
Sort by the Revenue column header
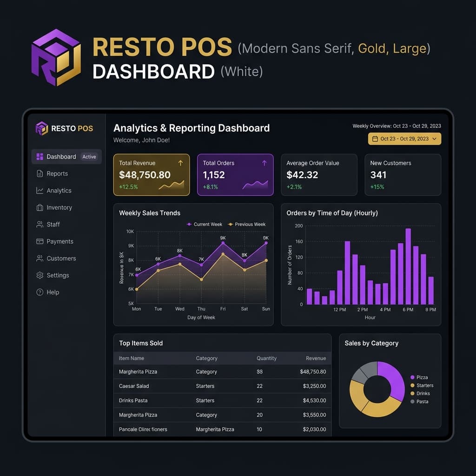click(316, 358)
